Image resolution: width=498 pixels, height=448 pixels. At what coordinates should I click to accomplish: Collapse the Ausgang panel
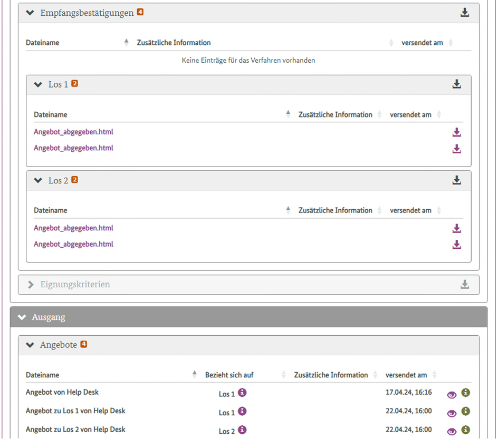[22, 317]
